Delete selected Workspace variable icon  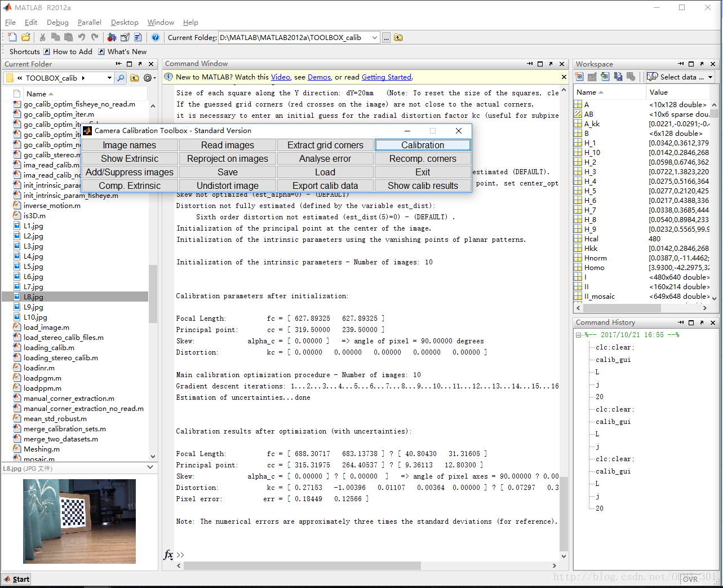click(x=631, y=77)
